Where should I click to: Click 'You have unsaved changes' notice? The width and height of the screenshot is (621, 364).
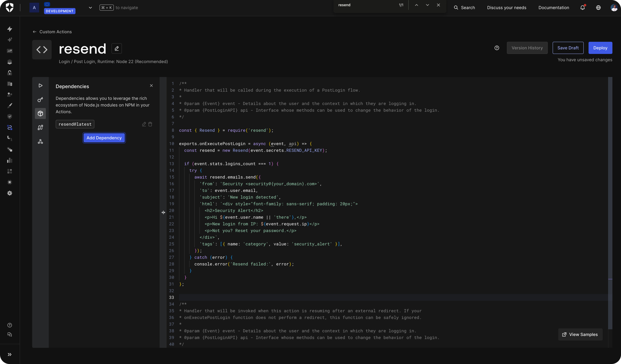click(x=585, y=60)
